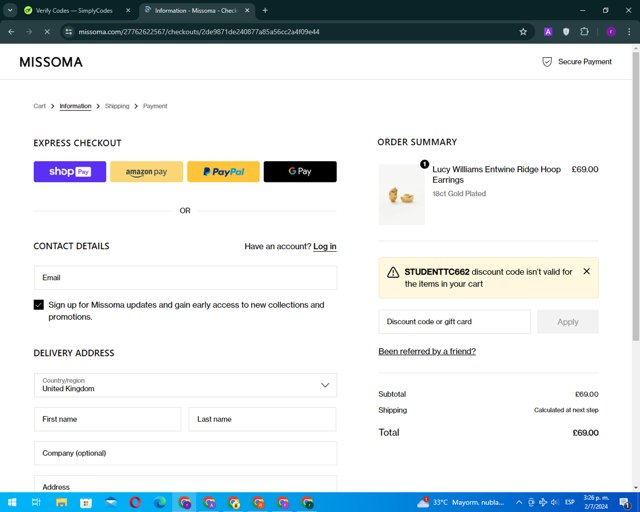
Task: Check out using Google Pay
Action: (x=300, y=171)
